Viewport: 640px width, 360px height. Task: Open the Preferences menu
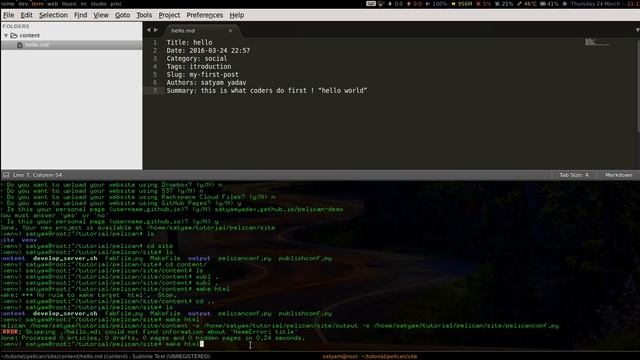(x=204, y=15)
